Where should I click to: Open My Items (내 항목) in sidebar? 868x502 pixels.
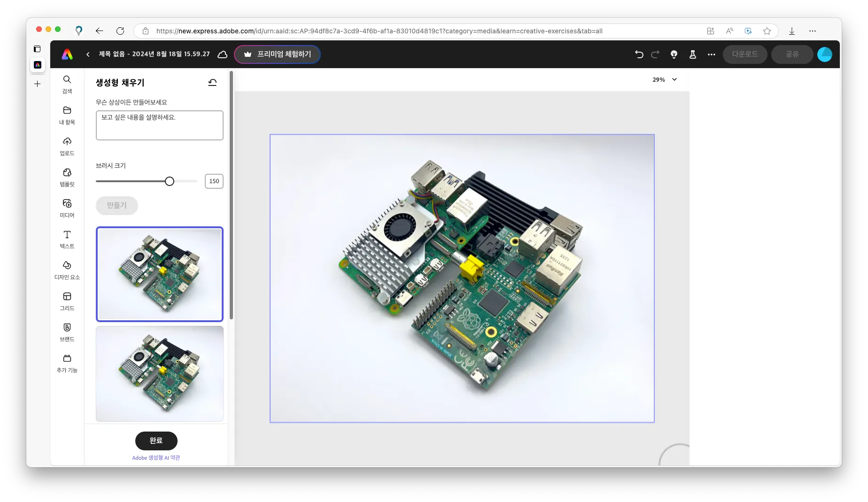tap(67, 116)
